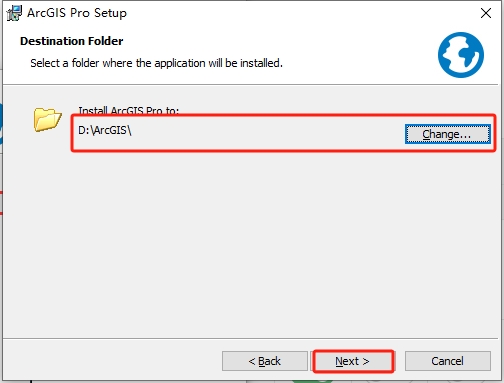The image size is (504, 383).
Task: Open the Change... folder browser
Action: coord(447,134)
